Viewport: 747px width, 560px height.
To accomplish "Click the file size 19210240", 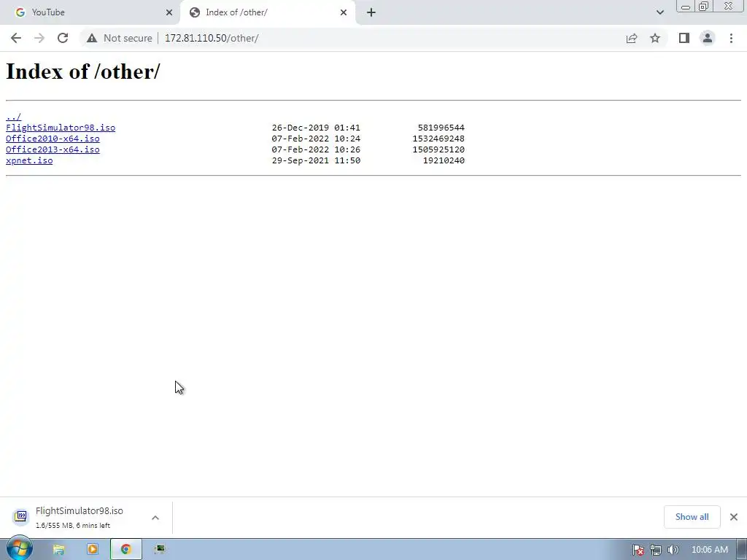I will tap(444, 160).
